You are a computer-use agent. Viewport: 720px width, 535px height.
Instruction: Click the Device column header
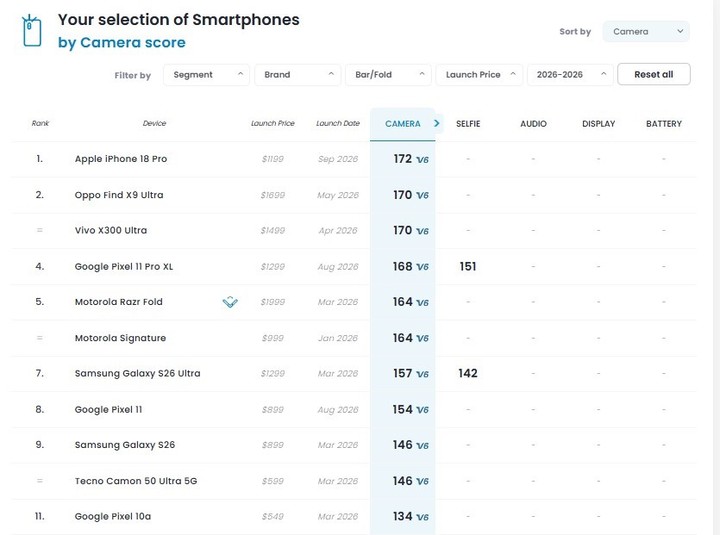click(154, 123)
